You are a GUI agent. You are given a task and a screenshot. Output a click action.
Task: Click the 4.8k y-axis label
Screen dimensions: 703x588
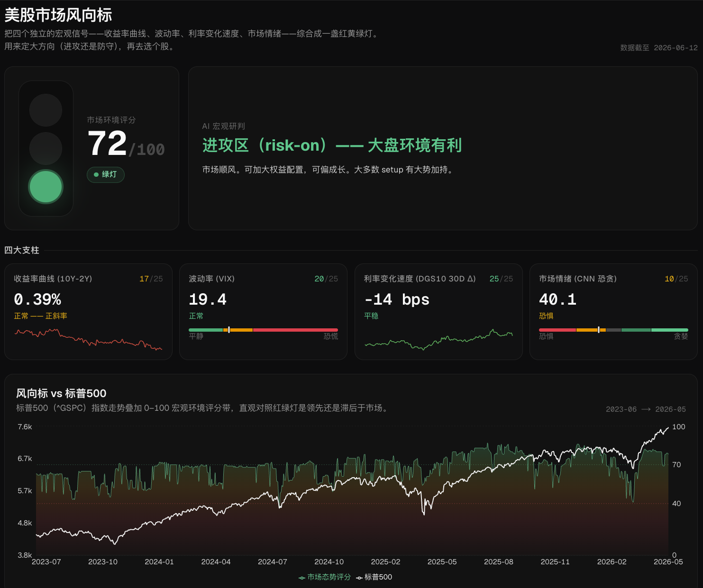(x=25, y=523)
